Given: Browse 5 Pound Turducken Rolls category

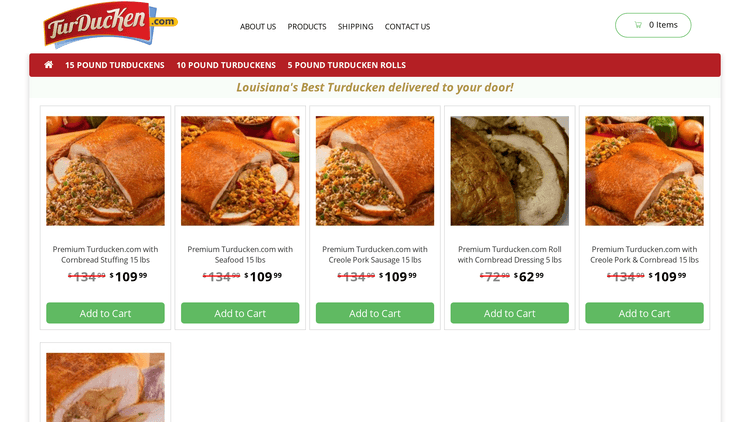Looking at the screenshot, I should (x=346, y=65).
